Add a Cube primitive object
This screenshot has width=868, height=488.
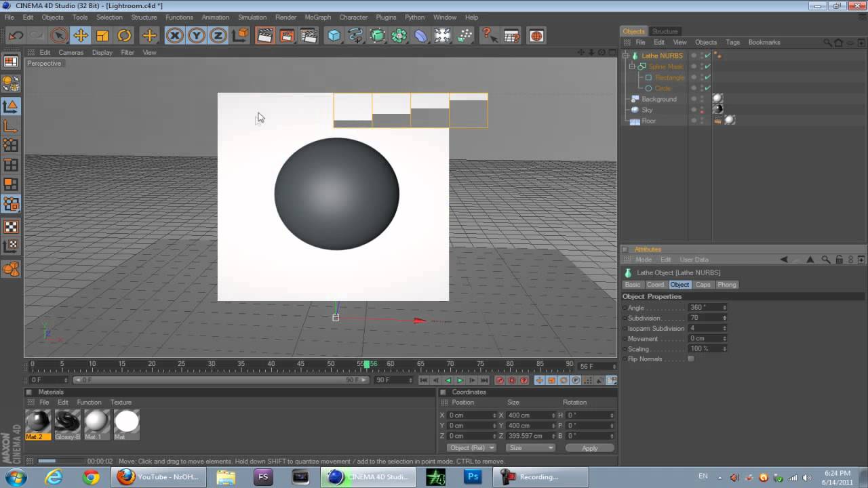334,35
